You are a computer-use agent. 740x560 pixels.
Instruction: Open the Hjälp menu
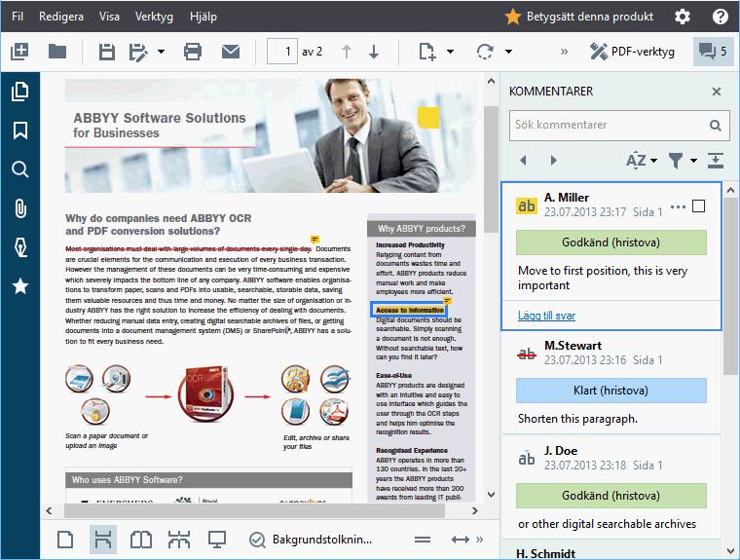tap(203, 17)
